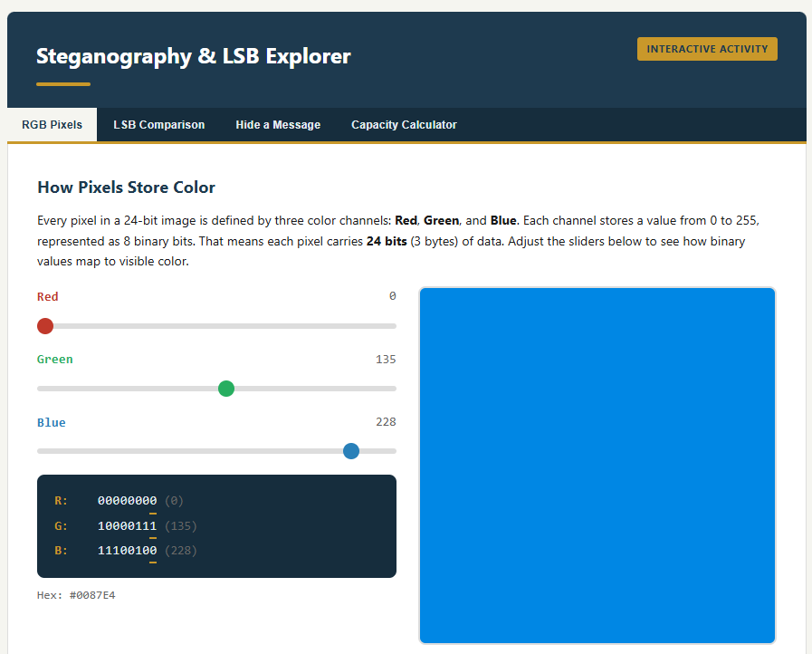Click the INTERACTIVE ACTIVITY badge
This screenshot has width=812, height=654.
[707, 49]
